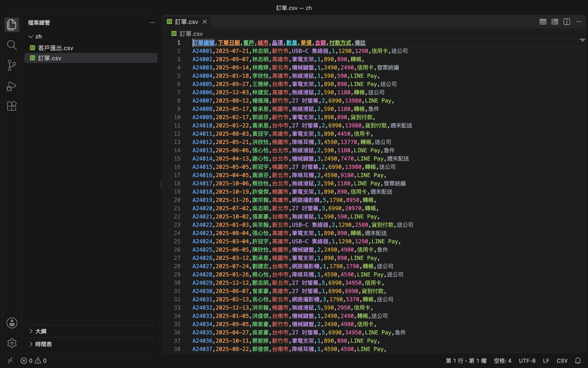Change cursor position via 第 1 行，第 1 欄
The image size is (588, 368).
pyautogui.click(x=466, y=360)
